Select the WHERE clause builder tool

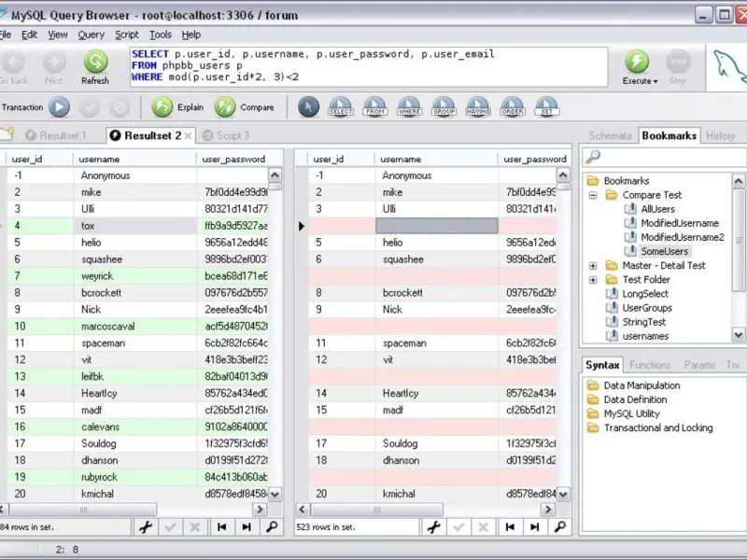click(x=409, y=107)
